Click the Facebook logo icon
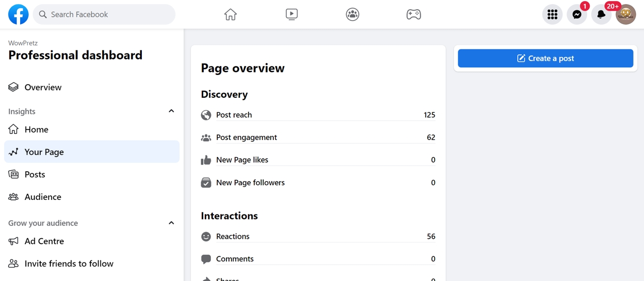The width and height of the screenshot is (644, 281). point(18,15)
